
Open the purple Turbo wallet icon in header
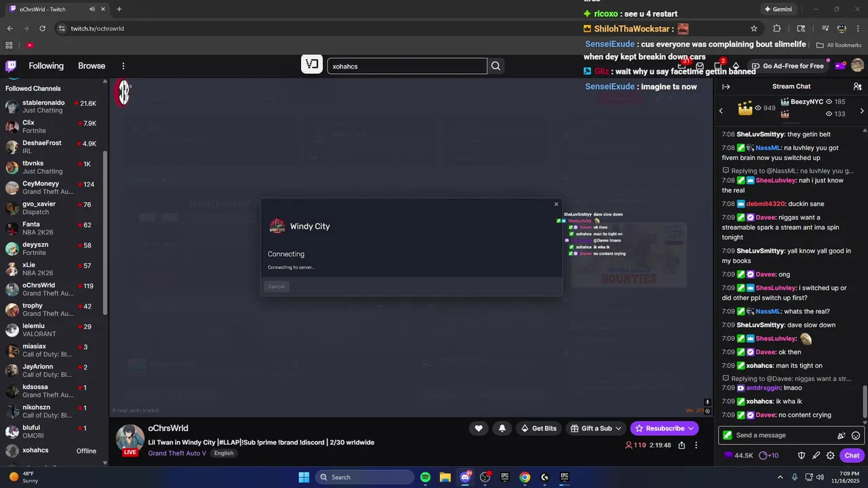tap(840, 66)
